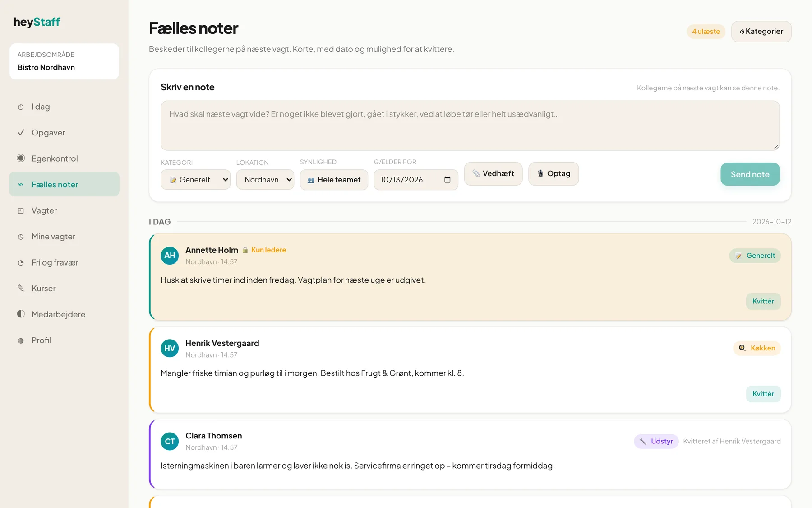This screenshot has width=812, height=508.
Task: Click the Medarbejdere half-circle icon
Action: click(x=21, y=314)
